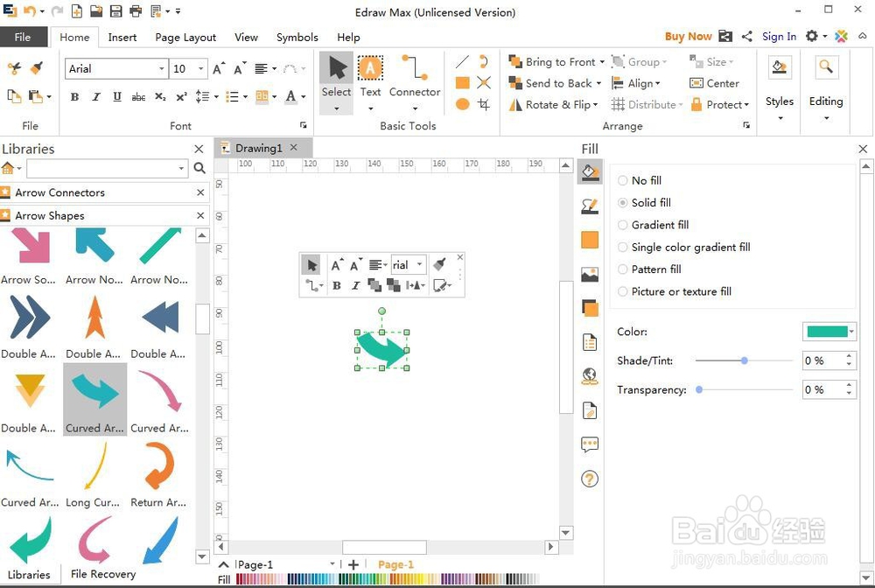Open the Arial font name dropdown
Image resolution: width=875 pixels, height=588 pixels.
[x=161, y=68]
